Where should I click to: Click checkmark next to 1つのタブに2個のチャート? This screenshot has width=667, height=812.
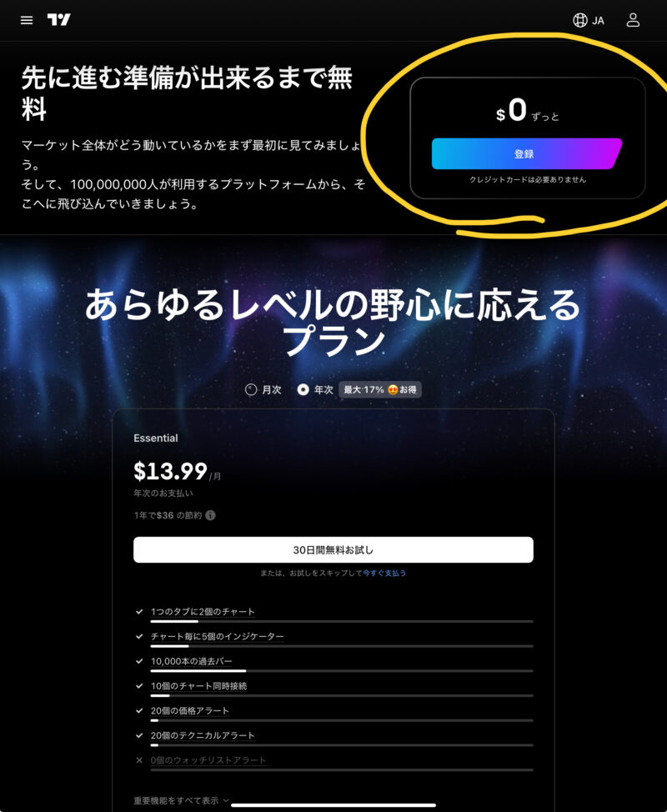(138, 612)
